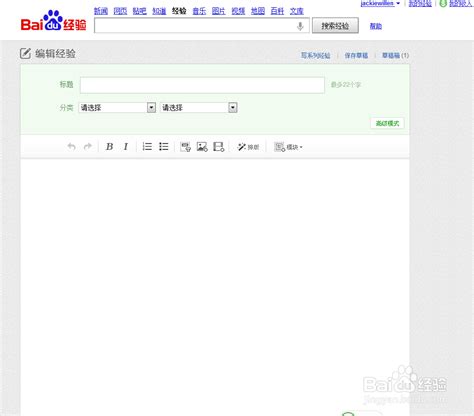
Task: Go to 音乐 in top navigation
Action: point(199,11)
